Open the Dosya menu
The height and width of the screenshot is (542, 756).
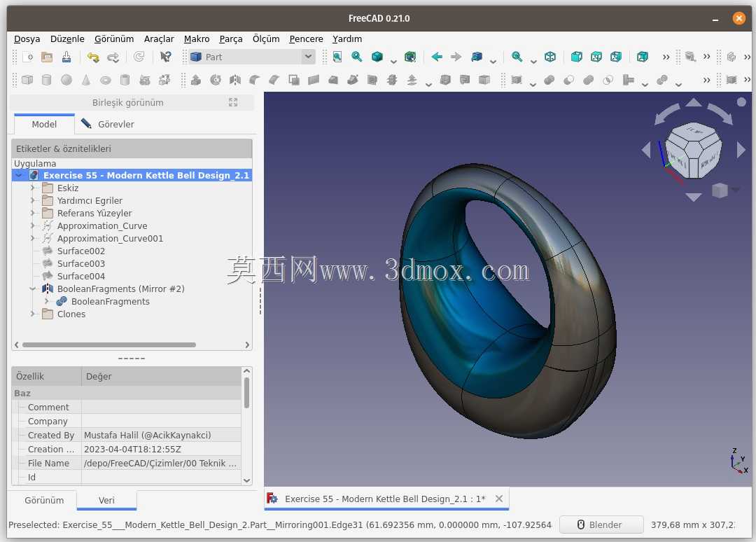point(27,39)
